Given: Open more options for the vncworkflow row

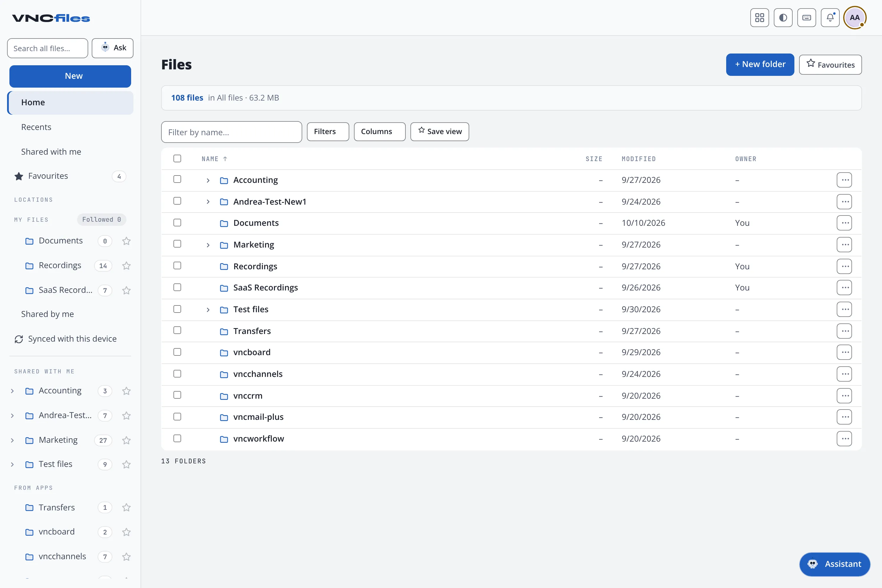Looking at the screenshot, I should tap(844, 439).
